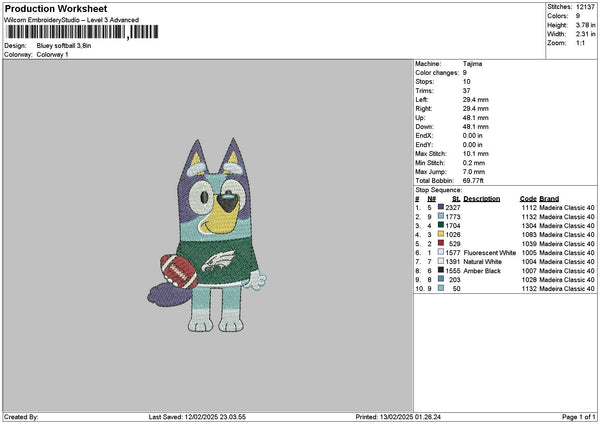
Task: Click the Height value '3.78 in'
Action: click(585, 25)
